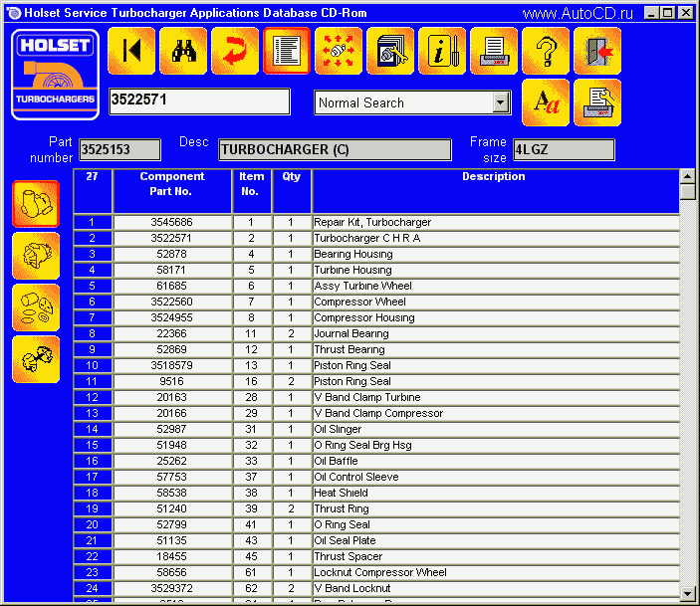Click the search field containing 3522571
The height and width of the screenshot is (606, 700).
[199, 101]
